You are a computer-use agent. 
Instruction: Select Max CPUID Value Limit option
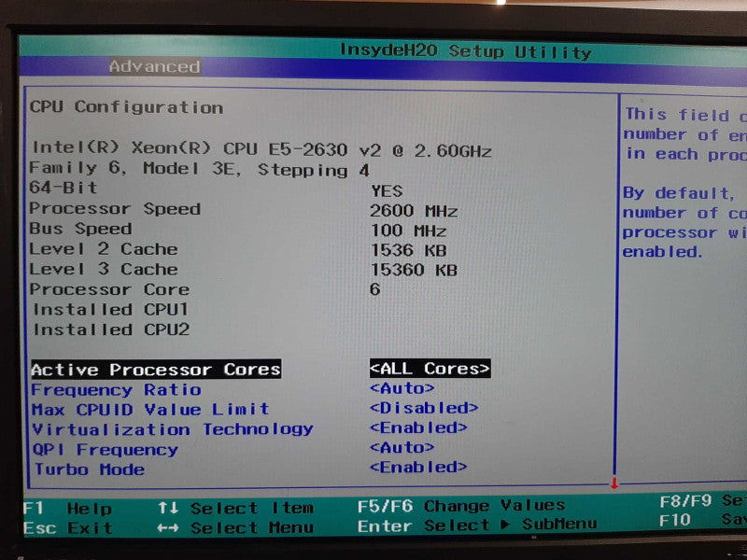tap(150, 409)
